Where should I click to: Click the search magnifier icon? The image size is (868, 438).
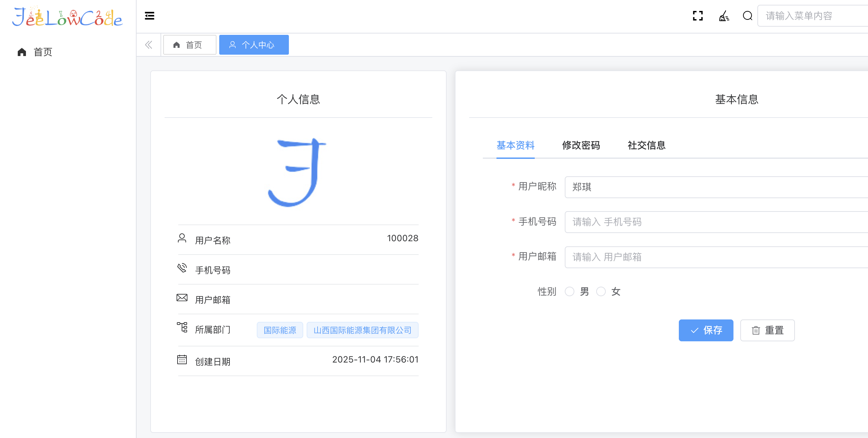(x=747, y=16)
